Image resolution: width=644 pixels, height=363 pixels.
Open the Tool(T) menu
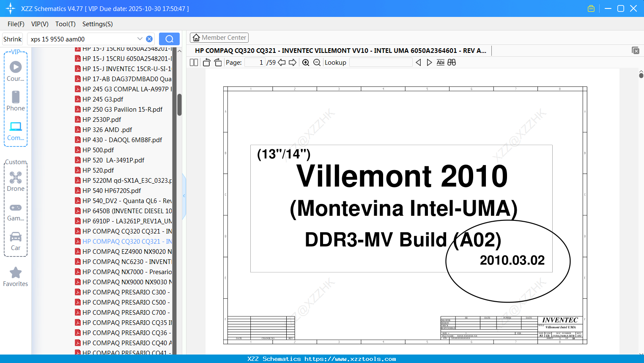click(x=66, y=24)
